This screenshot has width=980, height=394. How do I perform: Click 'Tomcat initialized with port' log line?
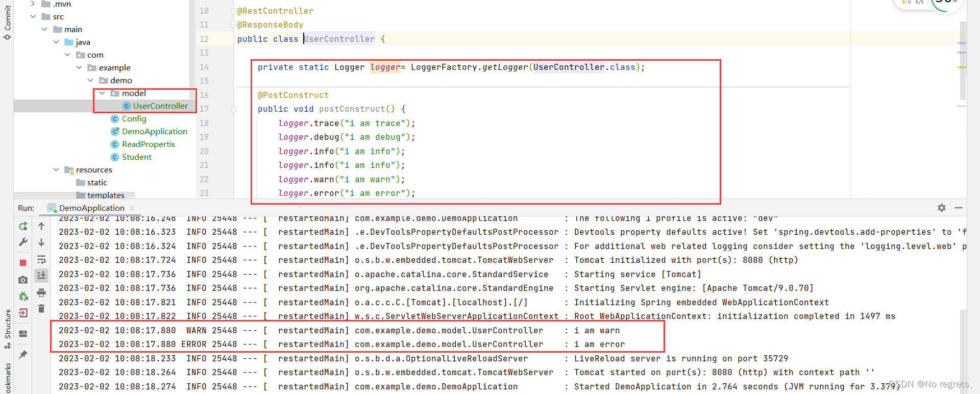428,260
